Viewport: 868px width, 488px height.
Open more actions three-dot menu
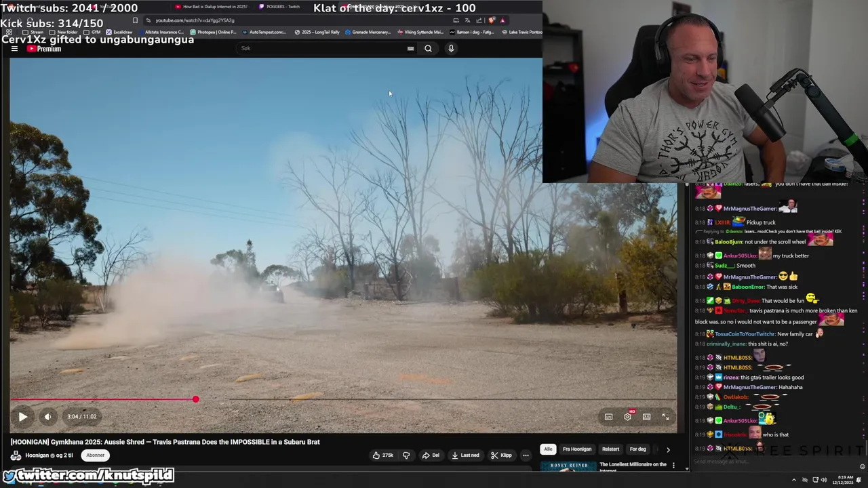coord(526,455)
